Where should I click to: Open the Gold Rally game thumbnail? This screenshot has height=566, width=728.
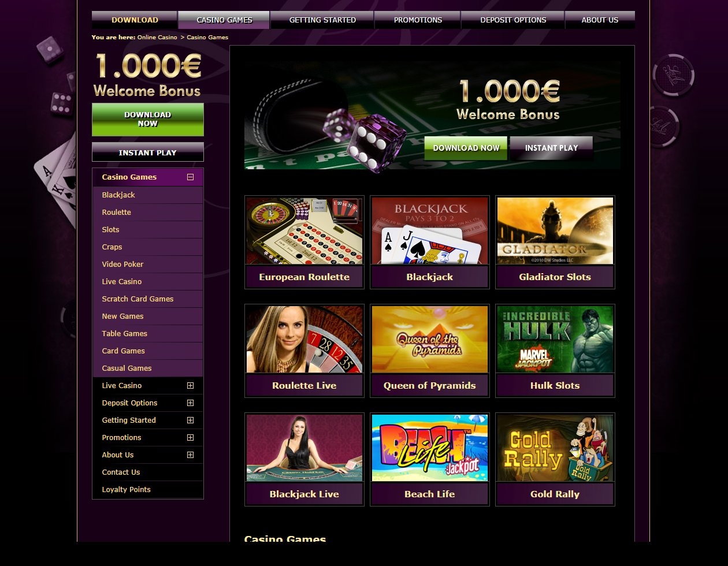coord(555,448)
